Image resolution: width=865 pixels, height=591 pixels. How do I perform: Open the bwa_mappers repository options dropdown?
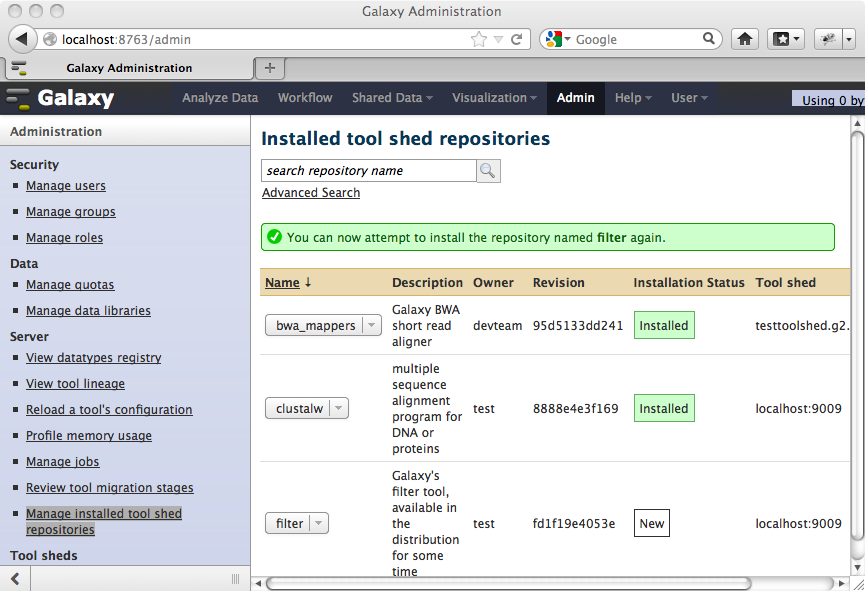(x=372, y=326)
